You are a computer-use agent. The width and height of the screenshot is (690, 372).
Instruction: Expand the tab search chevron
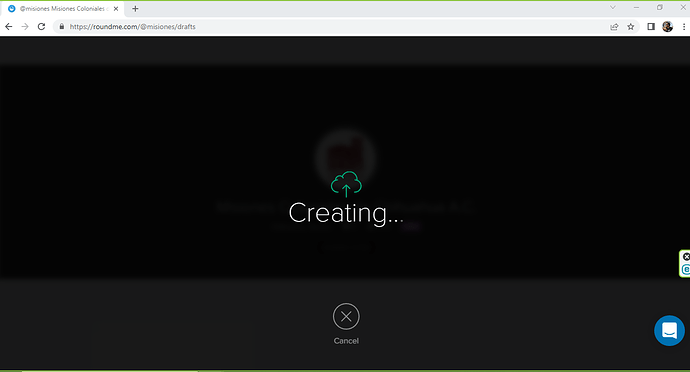(x=613, y=7)
